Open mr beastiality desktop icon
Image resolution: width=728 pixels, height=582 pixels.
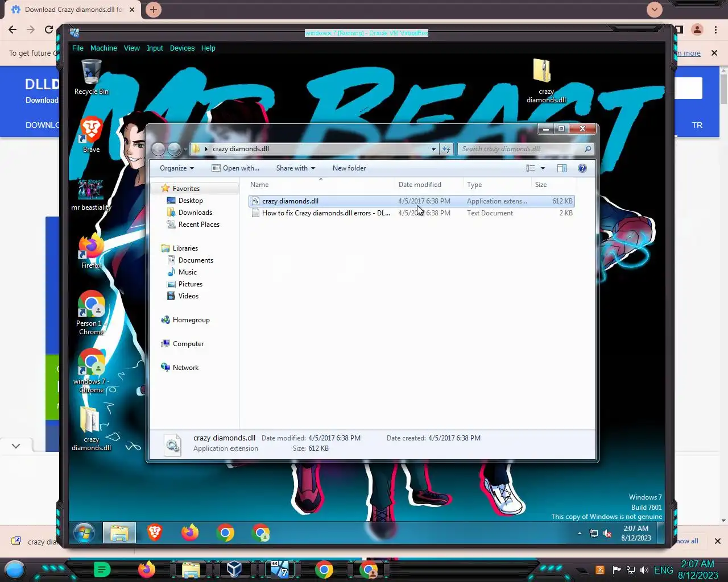pyautogui.click(x=91, y=194)
